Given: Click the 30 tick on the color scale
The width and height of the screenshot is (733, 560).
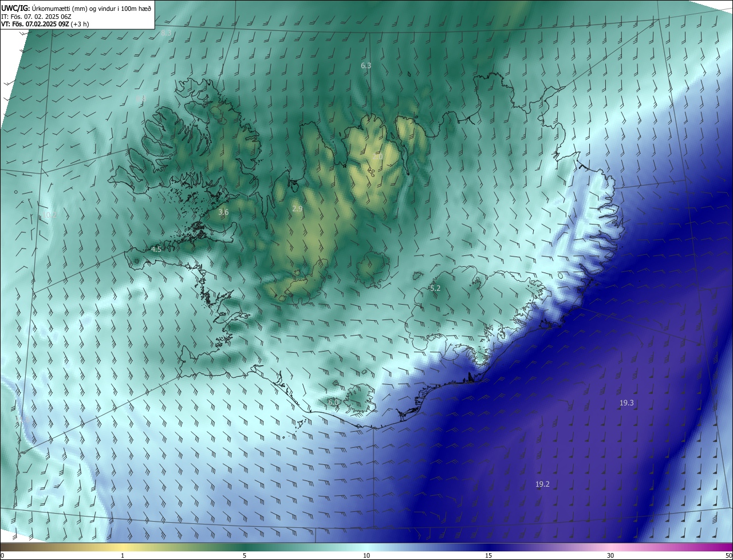Looking at the screenshot, I should [x=610, y=555].
